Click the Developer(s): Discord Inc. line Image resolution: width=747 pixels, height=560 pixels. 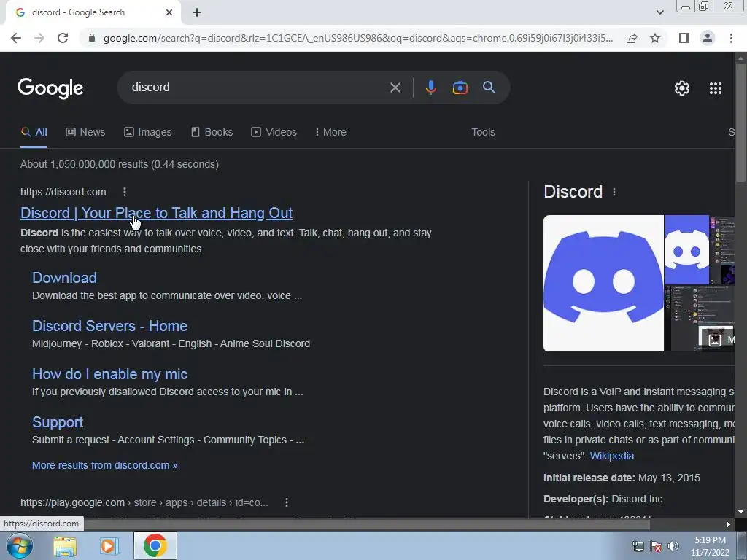(604, 499)
